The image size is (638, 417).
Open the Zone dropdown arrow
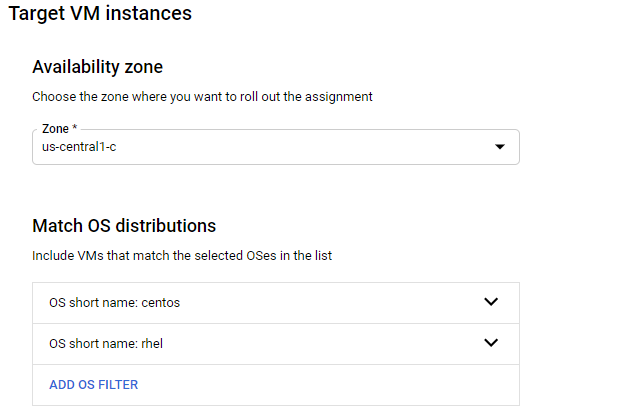(499, 147)
